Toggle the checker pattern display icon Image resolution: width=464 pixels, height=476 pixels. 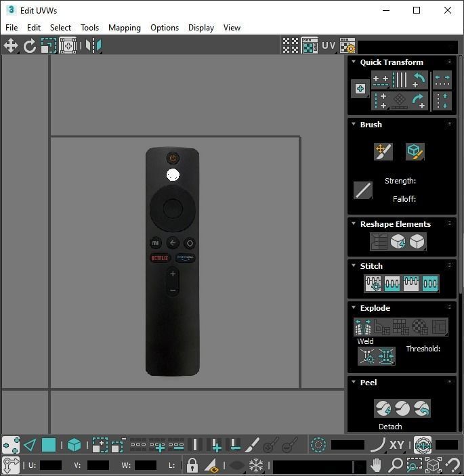pos(291,46)
